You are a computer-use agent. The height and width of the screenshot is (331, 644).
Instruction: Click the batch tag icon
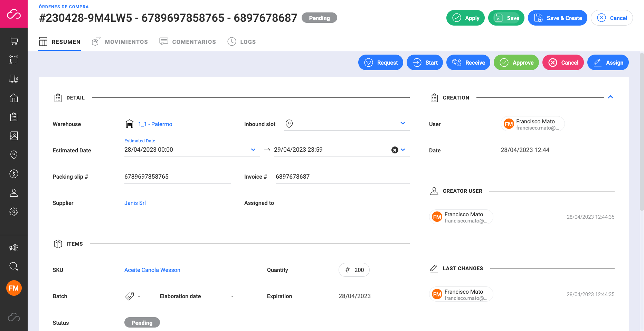130,296
